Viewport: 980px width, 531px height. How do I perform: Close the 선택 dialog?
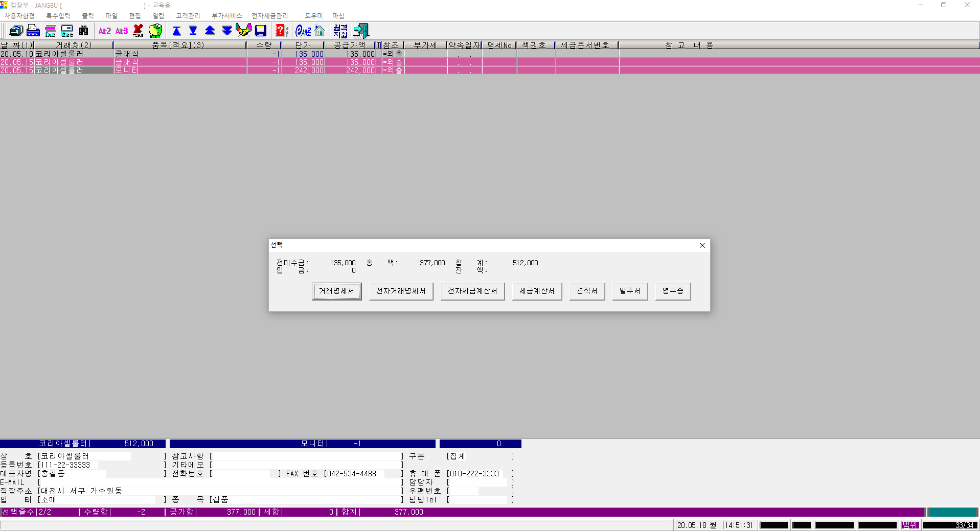click(x=702, y=245)
